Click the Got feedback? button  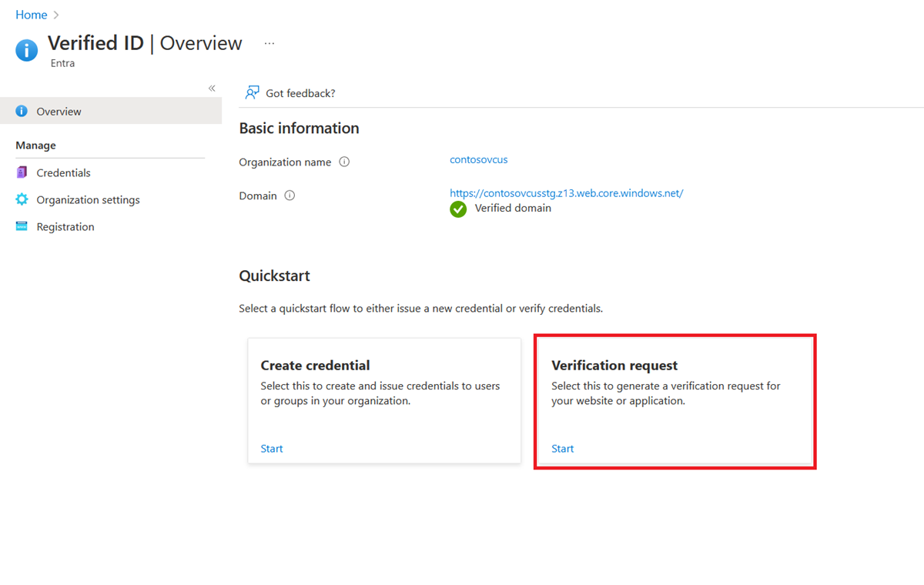[x=290, y=93]
